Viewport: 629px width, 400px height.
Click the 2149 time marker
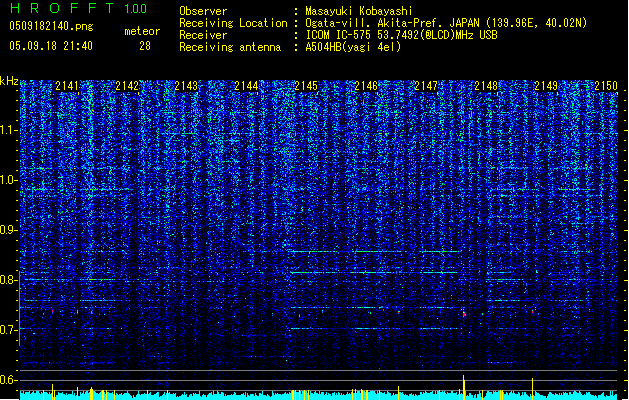pos(546,86)
